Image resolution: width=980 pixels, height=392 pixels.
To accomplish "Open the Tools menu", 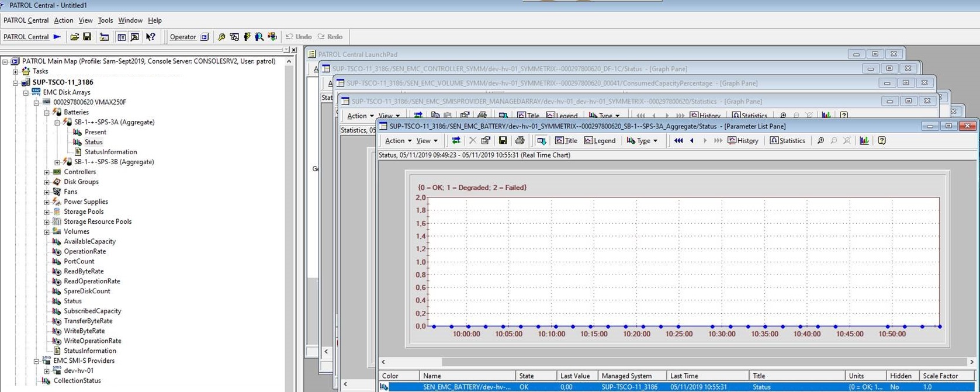I will pos(105,20).
